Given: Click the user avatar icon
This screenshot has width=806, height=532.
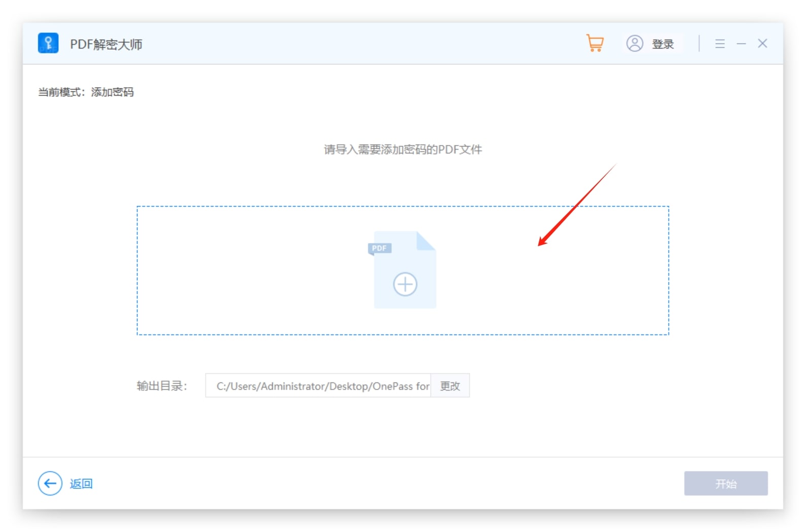Looking at the screenshot, I should coord(634,44).
